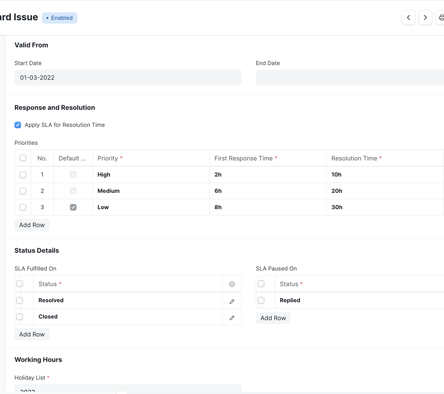Click the Start Date field 01-03-2022
Viewport: 444px width, 394px height.
pyautogui.click(x=128, y=77)
